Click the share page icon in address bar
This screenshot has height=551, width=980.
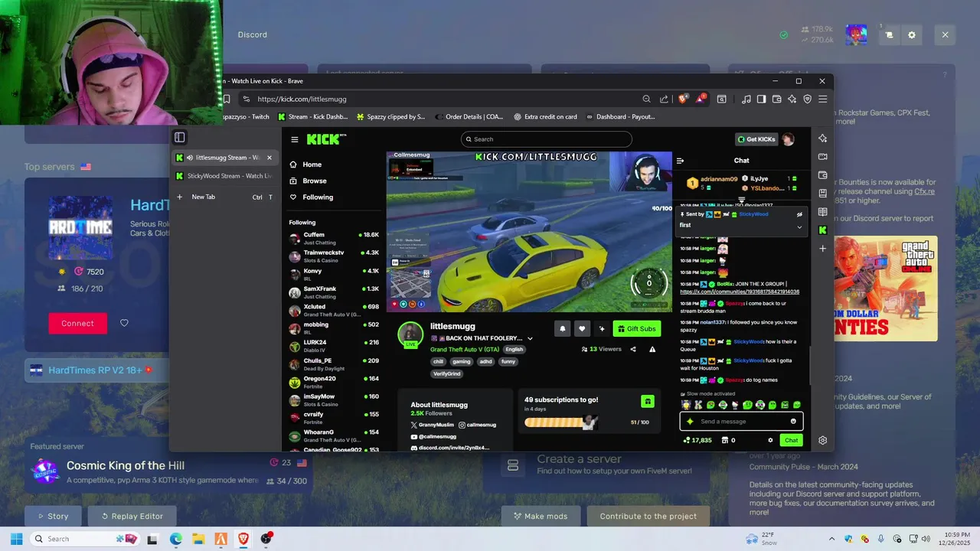coord(664,99)
